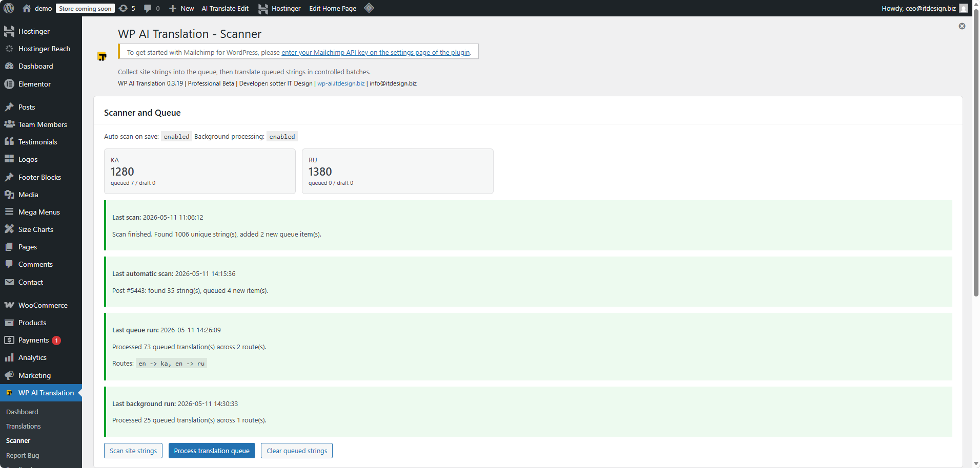
Task: Open the Store coming soon badge
Action: pos(85,8)
